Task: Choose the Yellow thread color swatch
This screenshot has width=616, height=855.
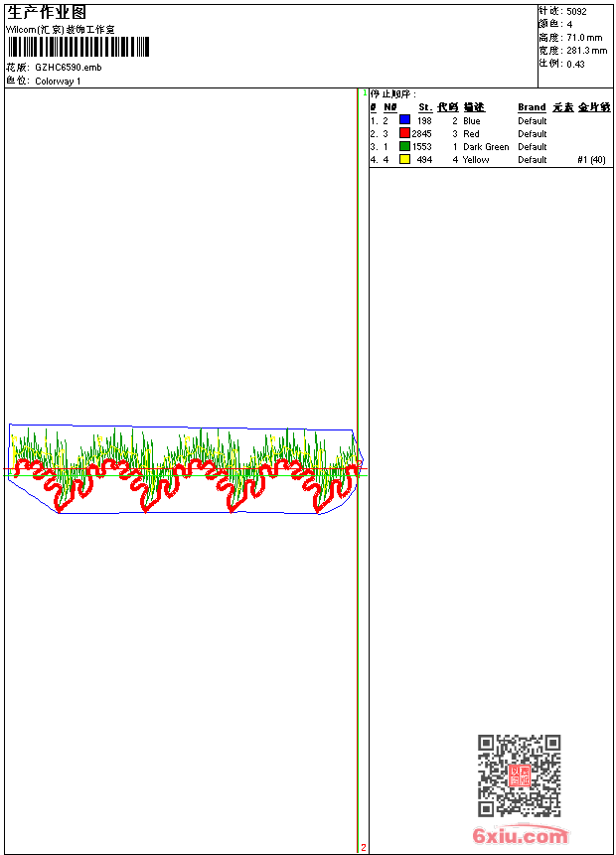Action: pos(404,159)
